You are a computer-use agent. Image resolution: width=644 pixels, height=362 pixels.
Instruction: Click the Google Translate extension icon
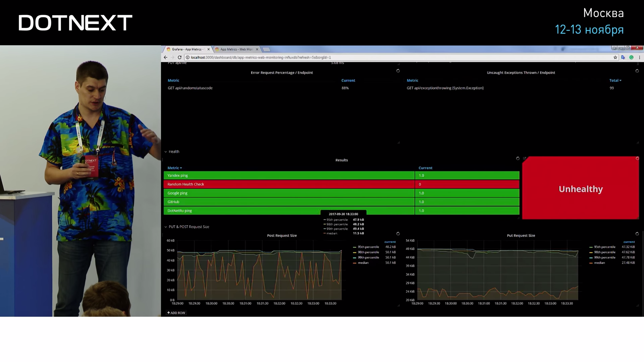point(623,57)
